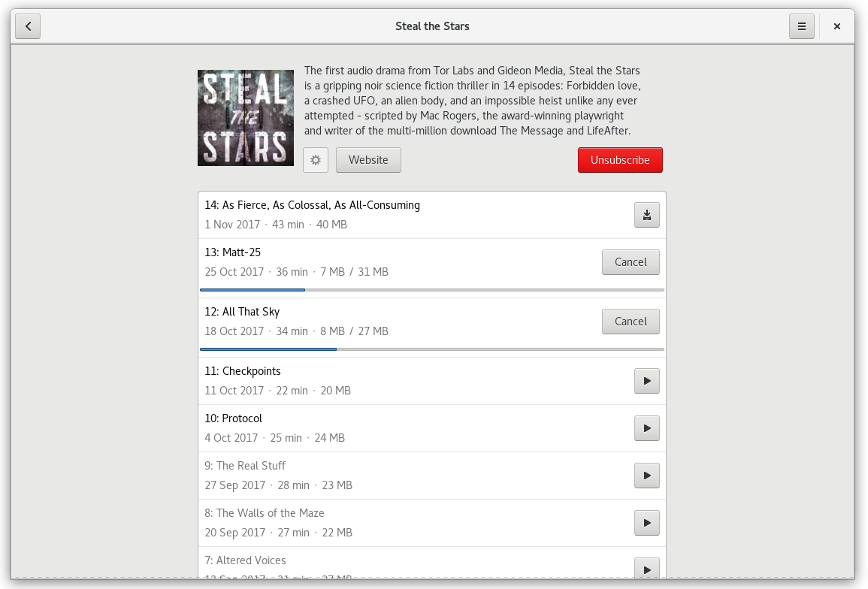Image resolution: width=868 pixels, height=589 pixels.
Task: Cancel the Matt-25 episode download
Action: [631, 262]
